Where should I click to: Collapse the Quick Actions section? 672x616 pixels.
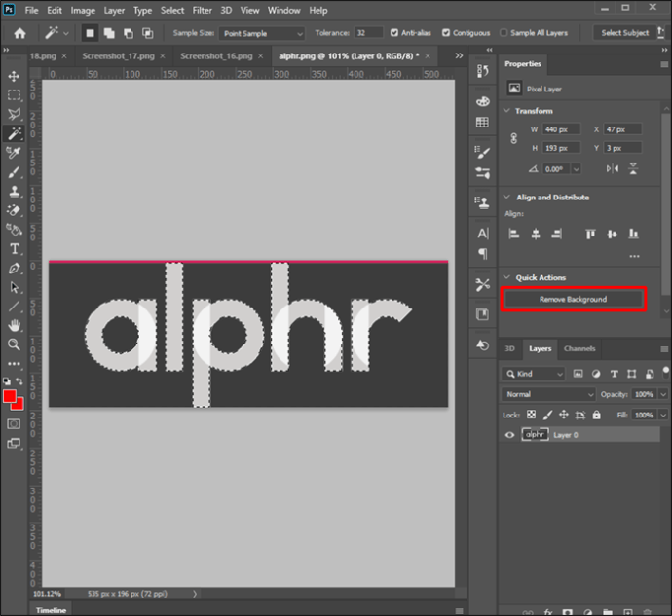[506, 277]
